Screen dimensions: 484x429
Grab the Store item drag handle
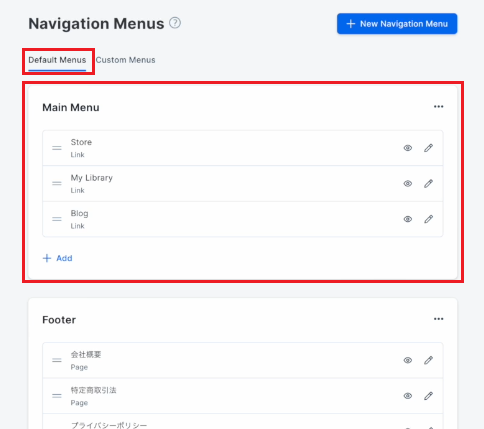pos(57,148)
